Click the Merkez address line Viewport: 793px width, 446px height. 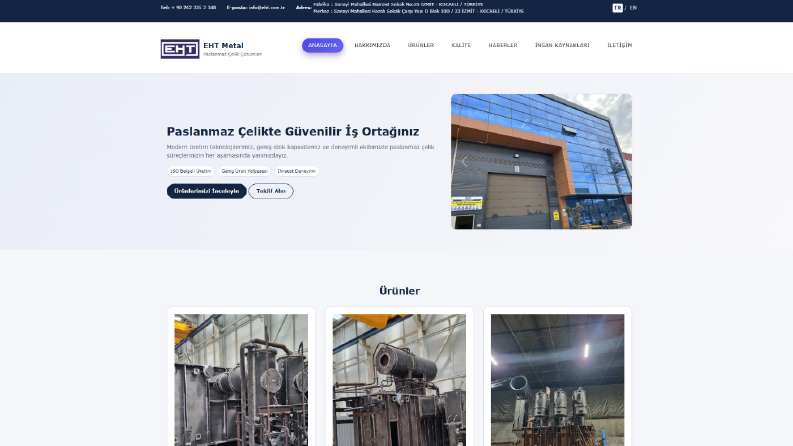click(418, 11)
